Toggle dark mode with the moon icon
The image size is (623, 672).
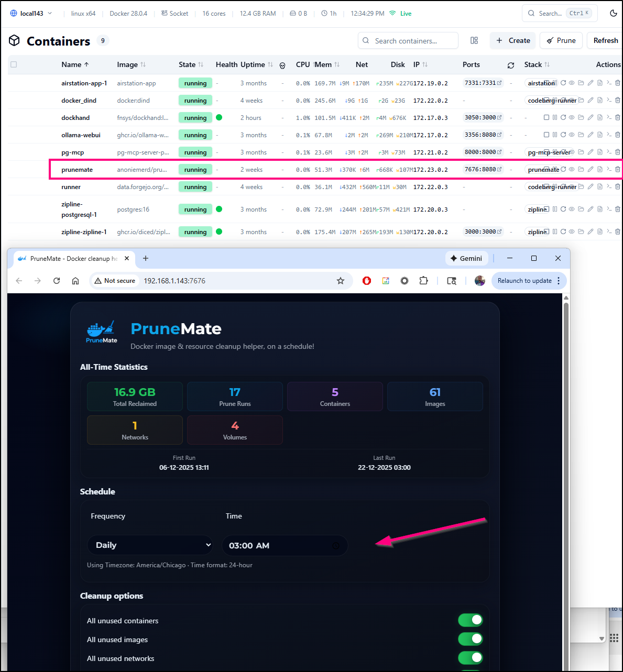click(613, 13)
